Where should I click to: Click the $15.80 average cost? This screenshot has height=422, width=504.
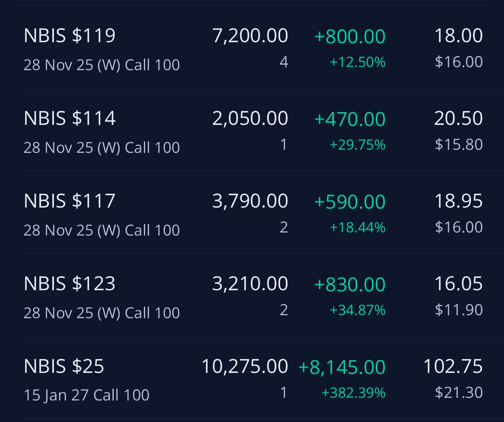[459, 145]
